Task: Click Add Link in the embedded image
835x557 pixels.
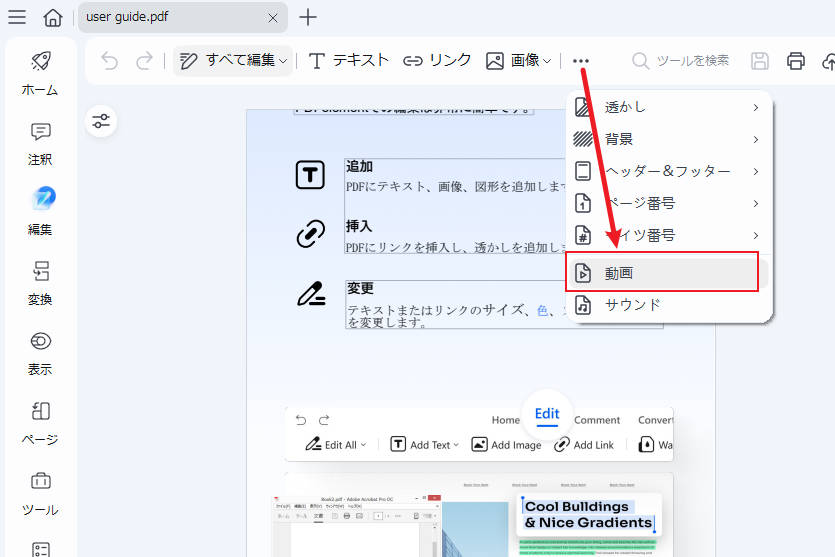Action: tap(584, 444)
